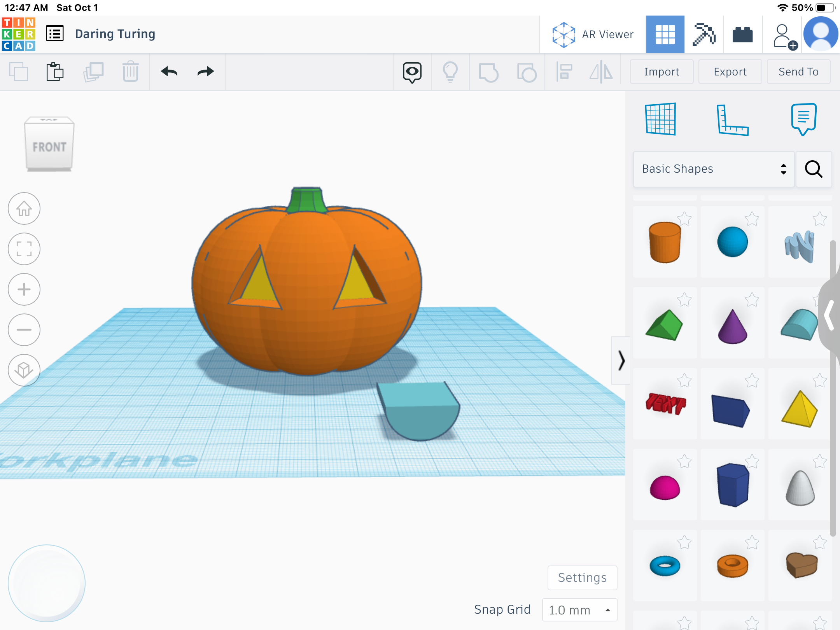The image size is (840, 630).
Task: Favorite the cylinder shape star
Action: 684,219
